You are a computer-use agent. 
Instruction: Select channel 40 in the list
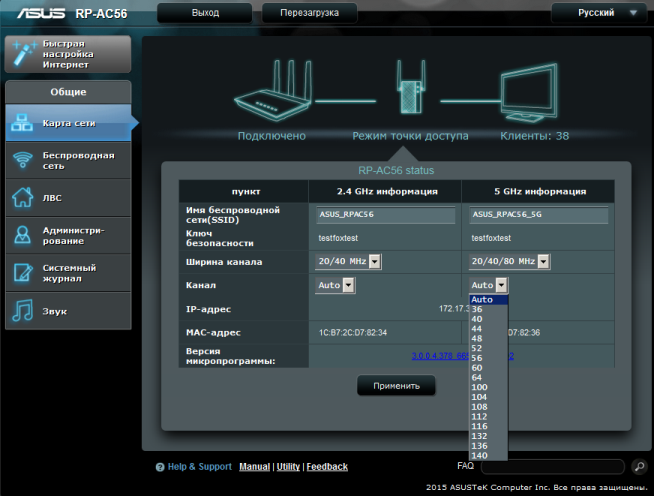(488, 319)
